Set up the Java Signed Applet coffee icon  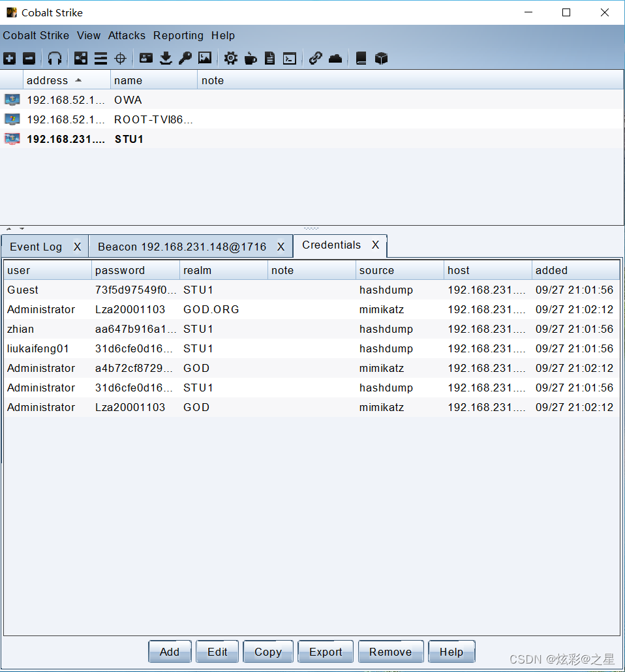(x=251, y=58)
